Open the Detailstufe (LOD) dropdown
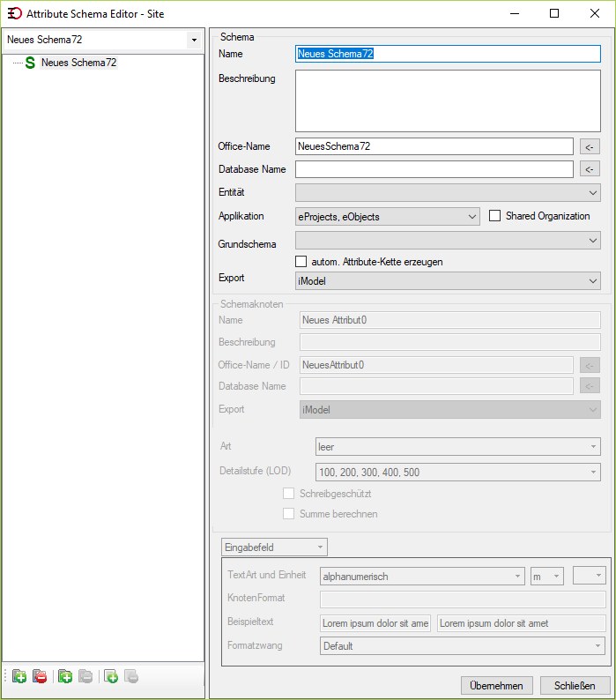The width and height of the screenshot is (616, 700). pyautogui.click(x=458, y=472)
